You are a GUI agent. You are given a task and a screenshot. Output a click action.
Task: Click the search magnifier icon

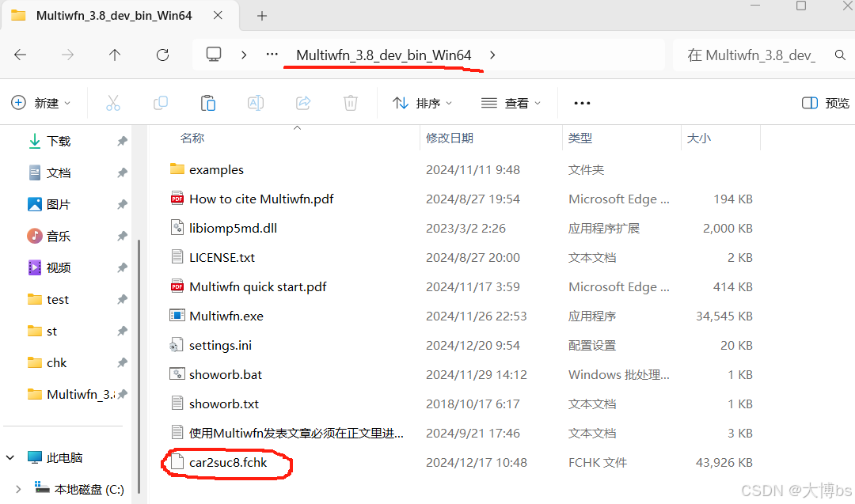tap(840, 55)
